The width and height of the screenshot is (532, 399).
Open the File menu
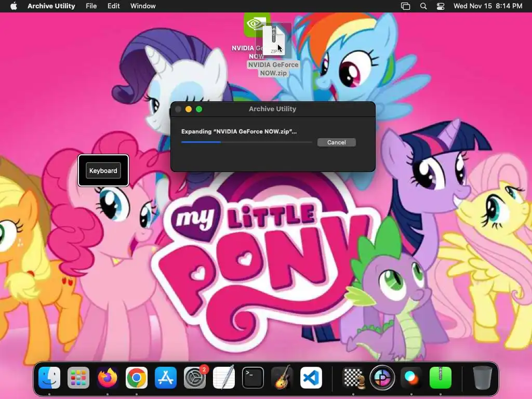[x=91, y=6]
